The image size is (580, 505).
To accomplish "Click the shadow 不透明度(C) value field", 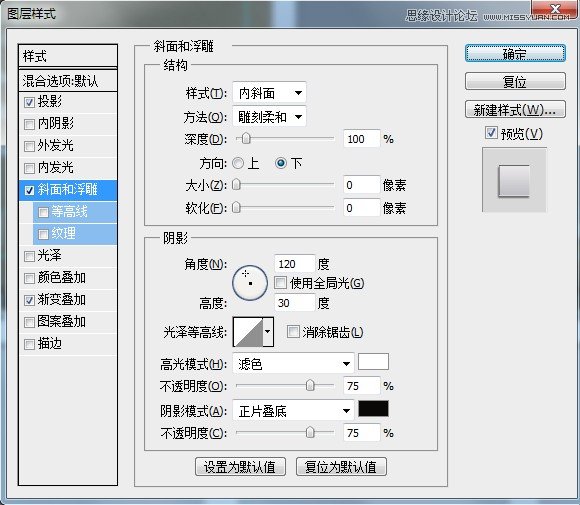I will click(361, 432).
